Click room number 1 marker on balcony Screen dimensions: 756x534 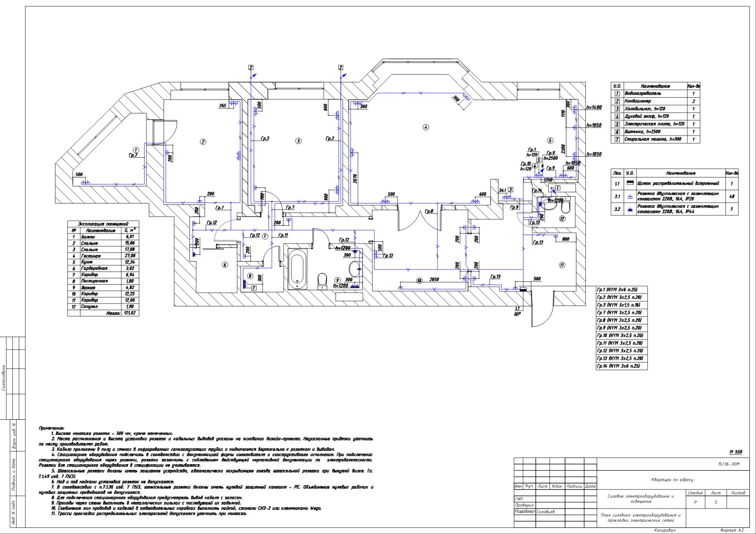[136, 150]
